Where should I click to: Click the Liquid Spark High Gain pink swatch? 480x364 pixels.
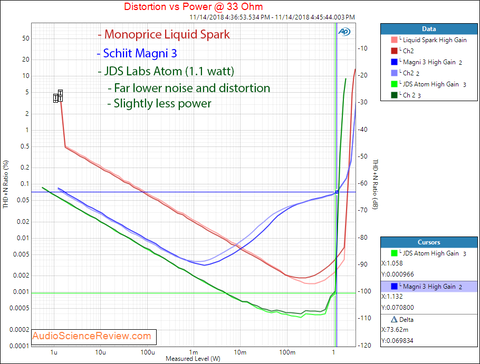pyautogui.click(x=394, y=40)
